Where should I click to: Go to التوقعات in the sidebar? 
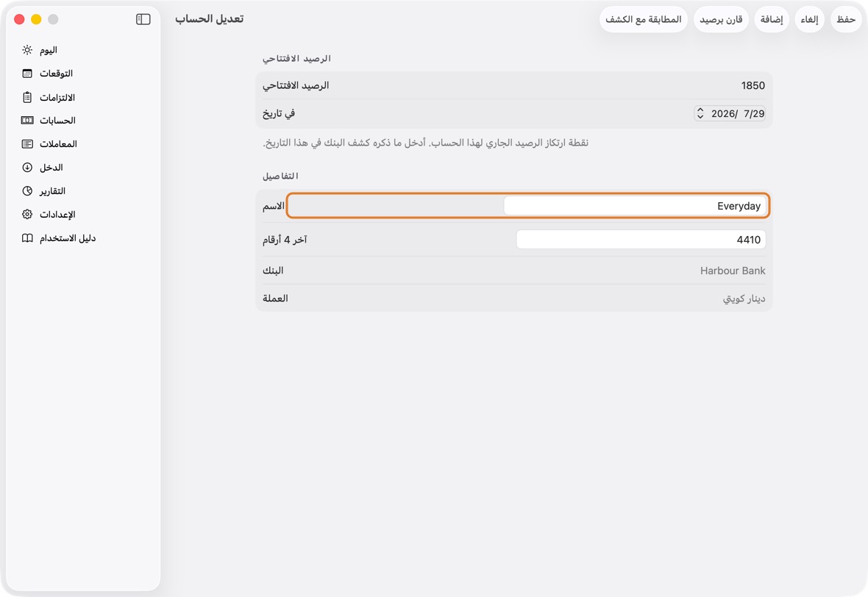pyautogui.click(x=56, y=74)
